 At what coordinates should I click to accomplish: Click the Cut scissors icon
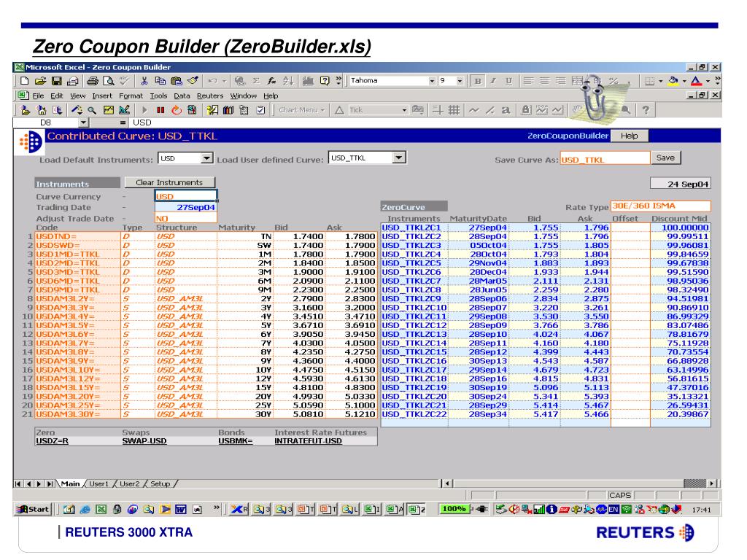pyautogui.click(x=144, y=81)
